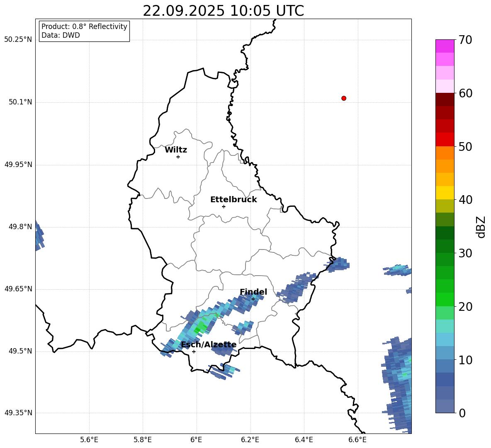Click the 6°E longitude label
Image resolution: width=491 pixels, height=448 pixels.
[x=196, y=440]
